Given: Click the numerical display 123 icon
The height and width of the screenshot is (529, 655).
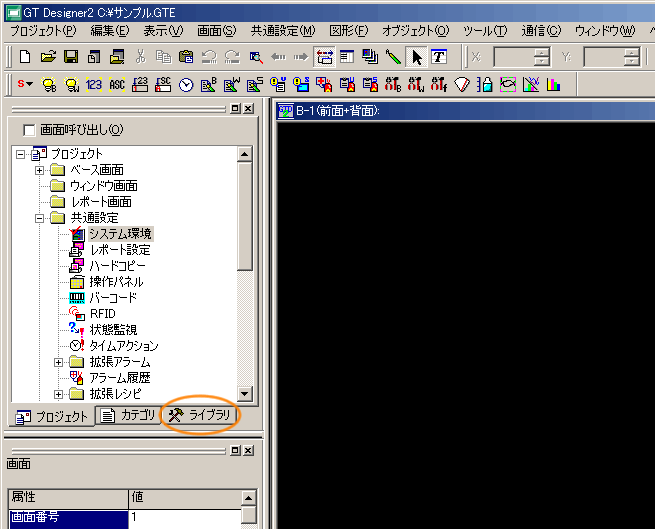Looking at the screenshot, I should pos(94,85).
